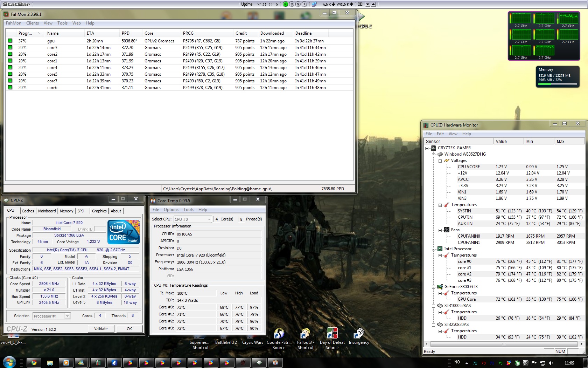The width and height of the screenshot is (588, 368).
Task: Click the OK button in CPU-Z
Action: (129, 329)
